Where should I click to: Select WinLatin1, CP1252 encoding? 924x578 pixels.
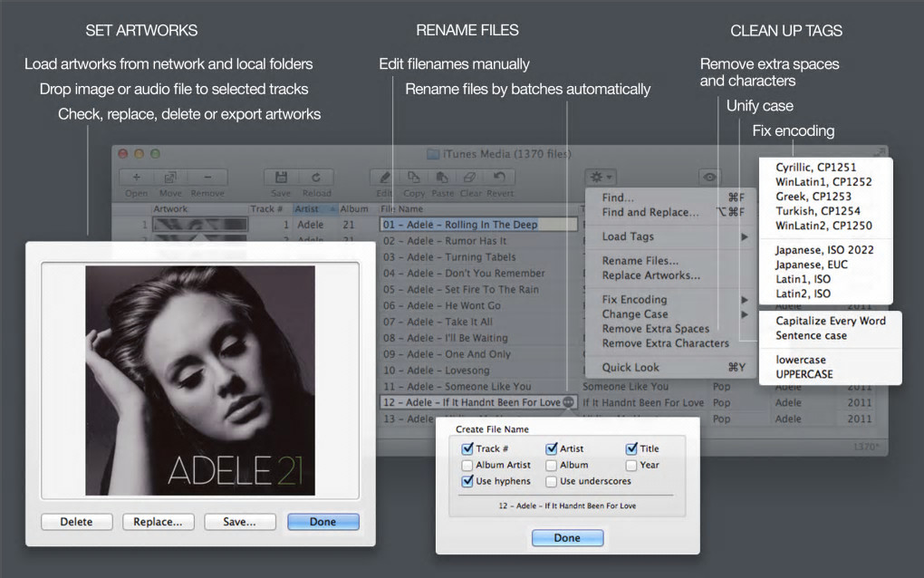coord(825,183)
